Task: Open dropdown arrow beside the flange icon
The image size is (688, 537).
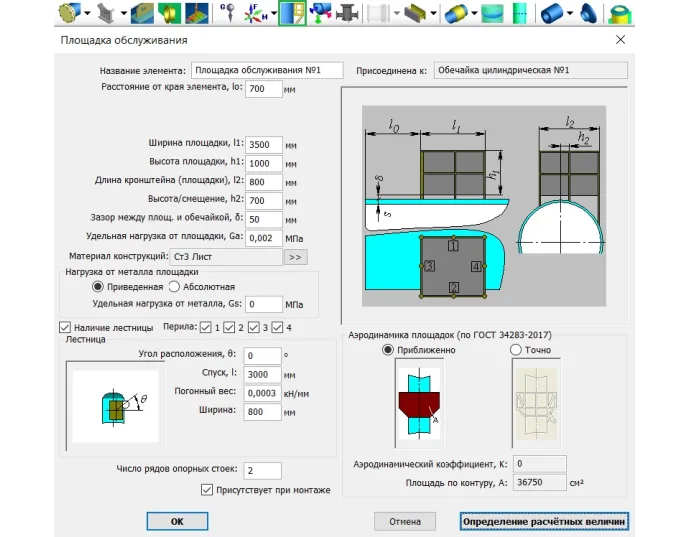Action: click(x=88, y=14)
